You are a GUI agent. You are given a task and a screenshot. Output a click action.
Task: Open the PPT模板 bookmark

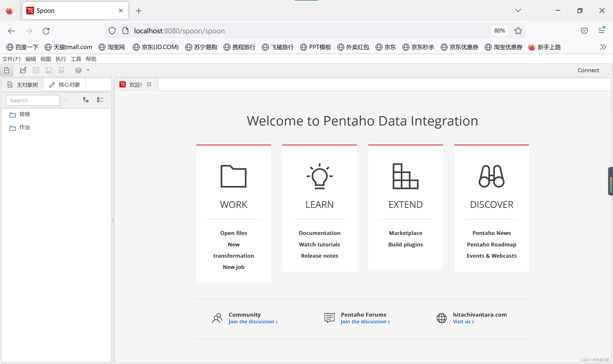tap(316, 47)
